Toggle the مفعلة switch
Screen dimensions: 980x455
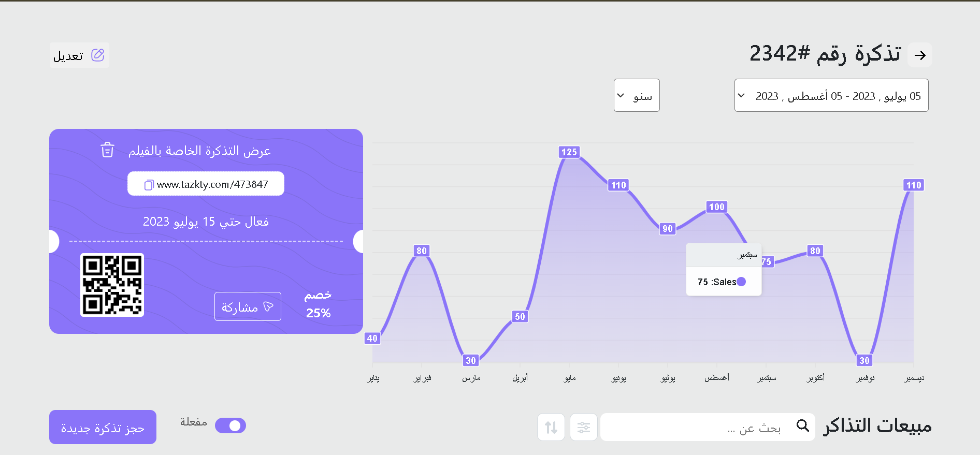click(x=230, y=425)
